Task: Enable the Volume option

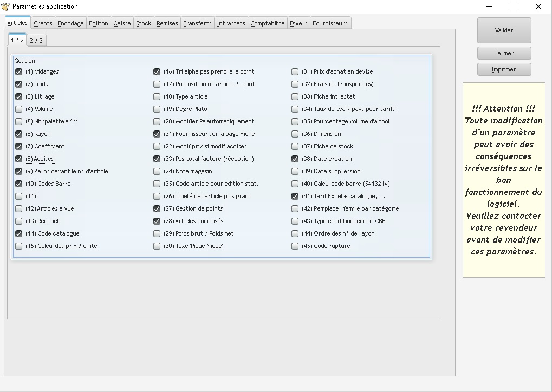Action: 19,109
